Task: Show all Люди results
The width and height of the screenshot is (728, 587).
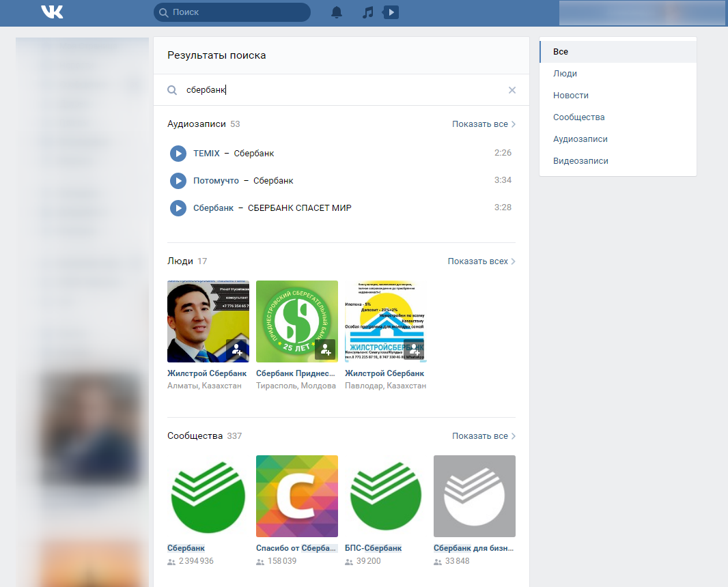Action: (481, 261)
